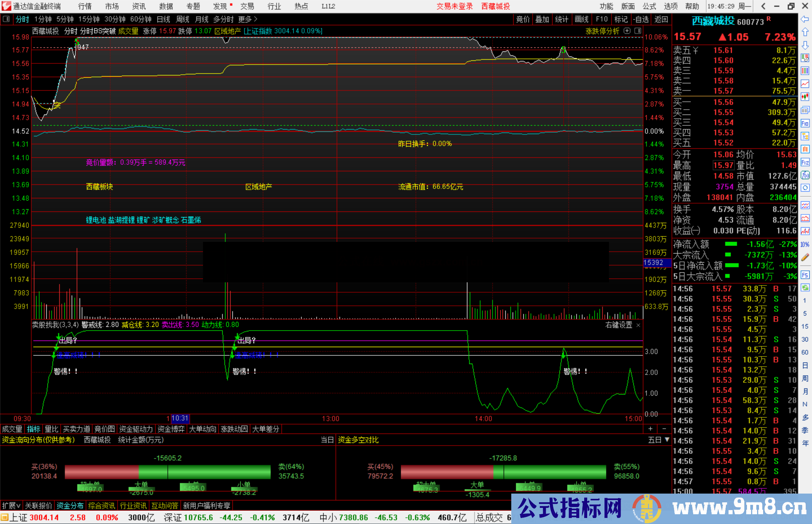Toggle the 叠加 overlay button
812x524 pixels.
[542, 19]
